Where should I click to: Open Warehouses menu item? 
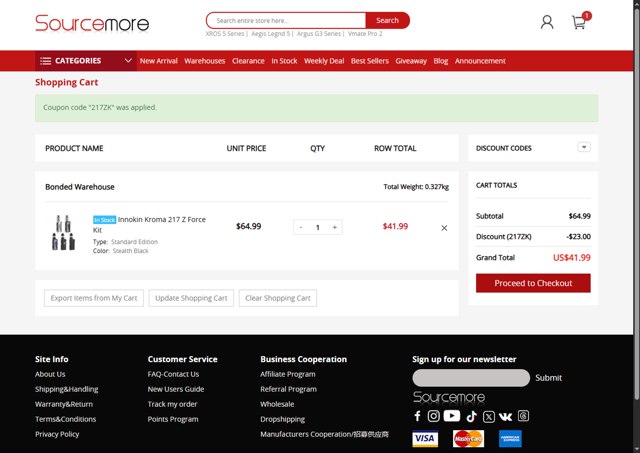click(204, 61)
